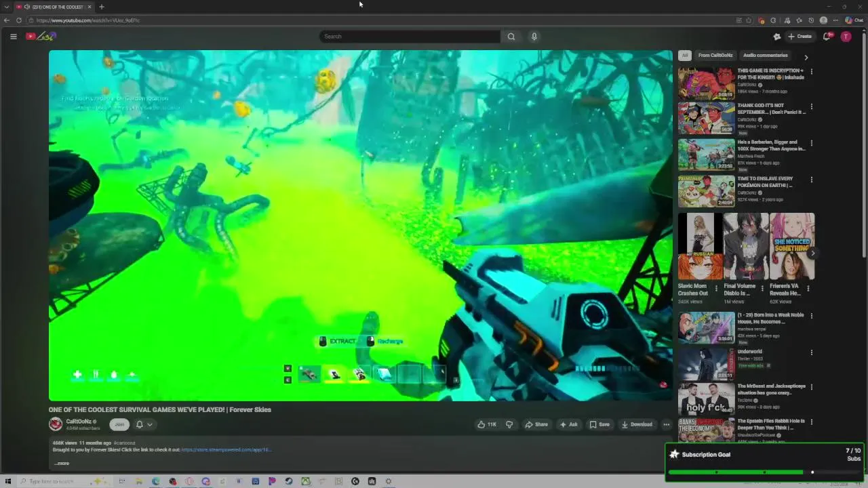
Task: Open options for MrBeast and Jacksepticeye video
Action: (x=811, y=387)
